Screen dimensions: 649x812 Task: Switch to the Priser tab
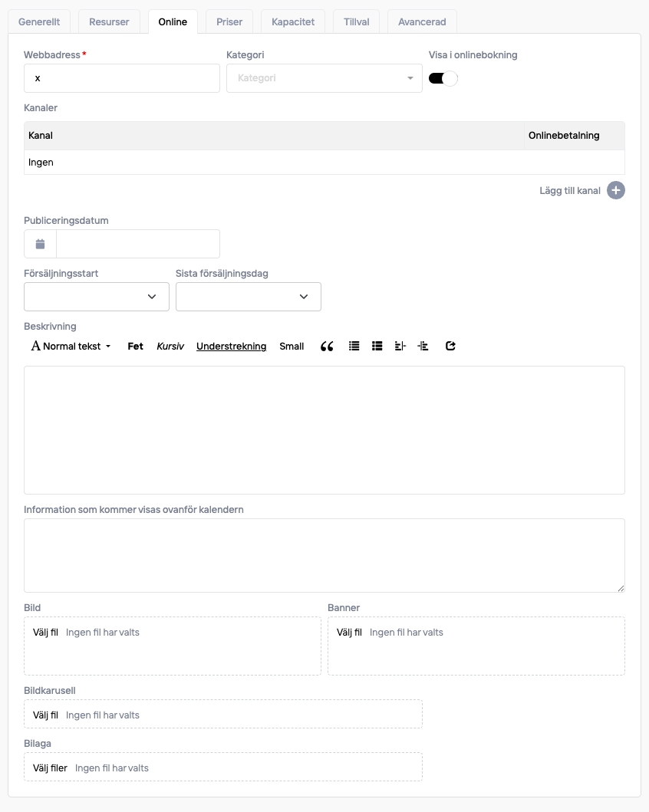229,22
